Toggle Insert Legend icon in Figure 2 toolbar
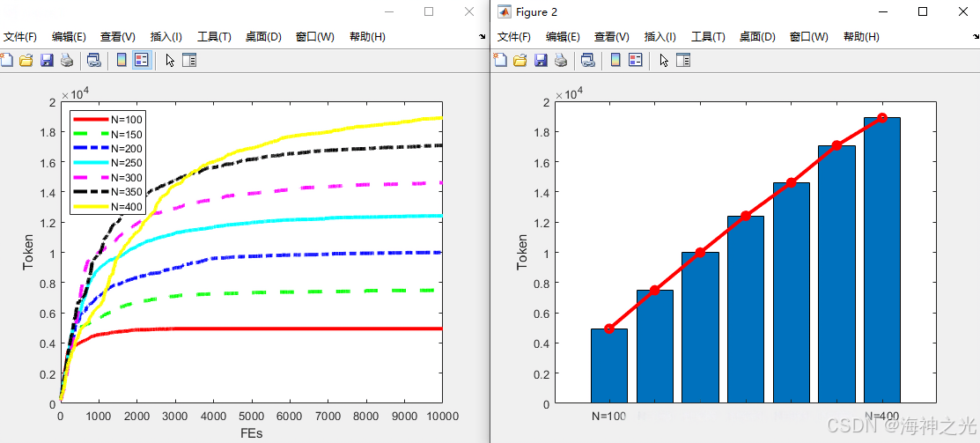The height and width of the screenshot is (443, 980). [x=636, y=60]
